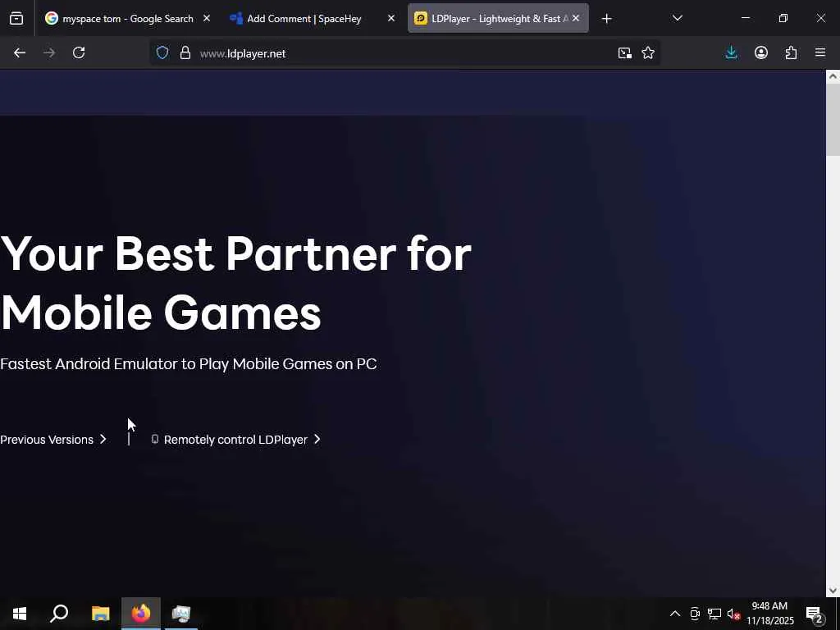Go forward one page

pyautogui.click(x=49, y=52)
